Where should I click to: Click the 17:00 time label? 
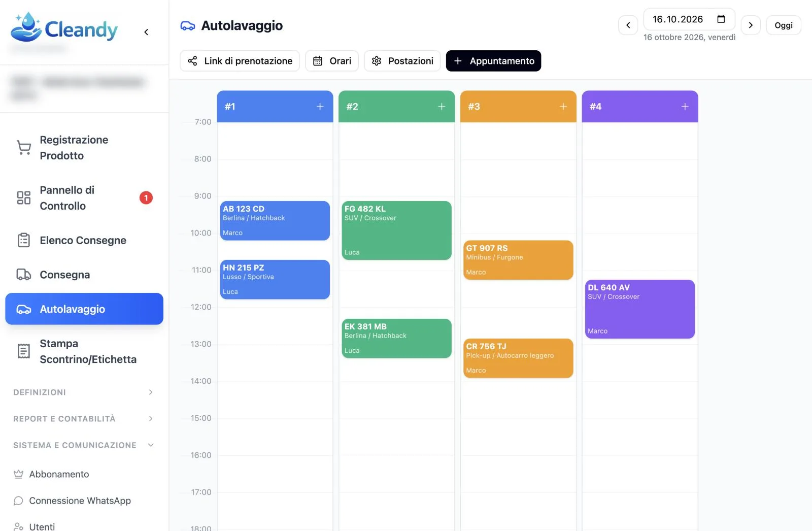click(x=201, y=492)
